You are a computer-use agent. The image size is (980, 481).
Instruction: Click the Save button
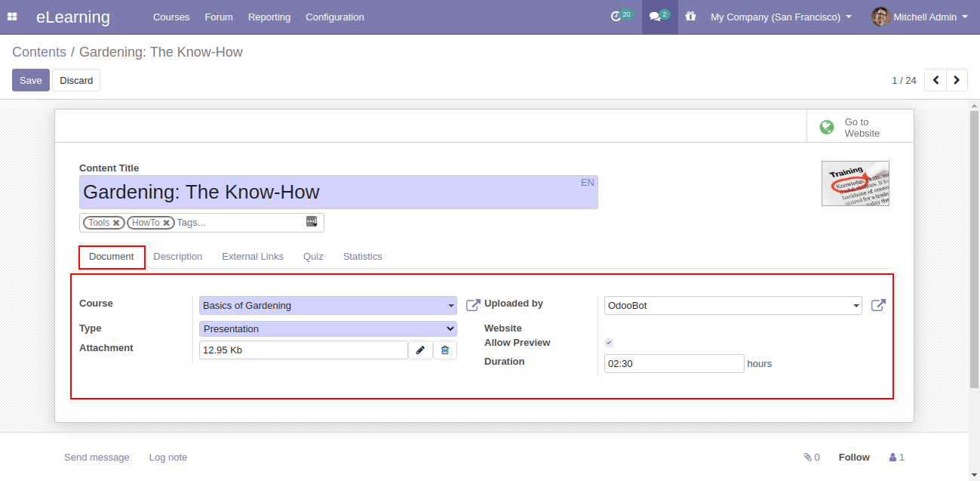pyautogui.click(x=31, y=80)
